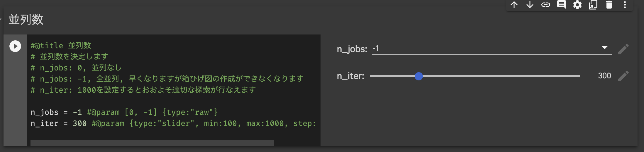The image size is (644, 152).
Task: Click the #@title 並列数 code line
Action: [x=61, y=46]
